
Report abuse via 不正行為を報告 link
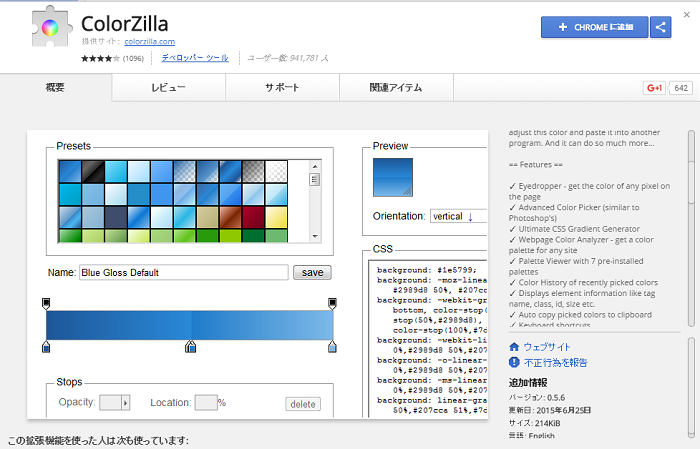tap(555, 362)
